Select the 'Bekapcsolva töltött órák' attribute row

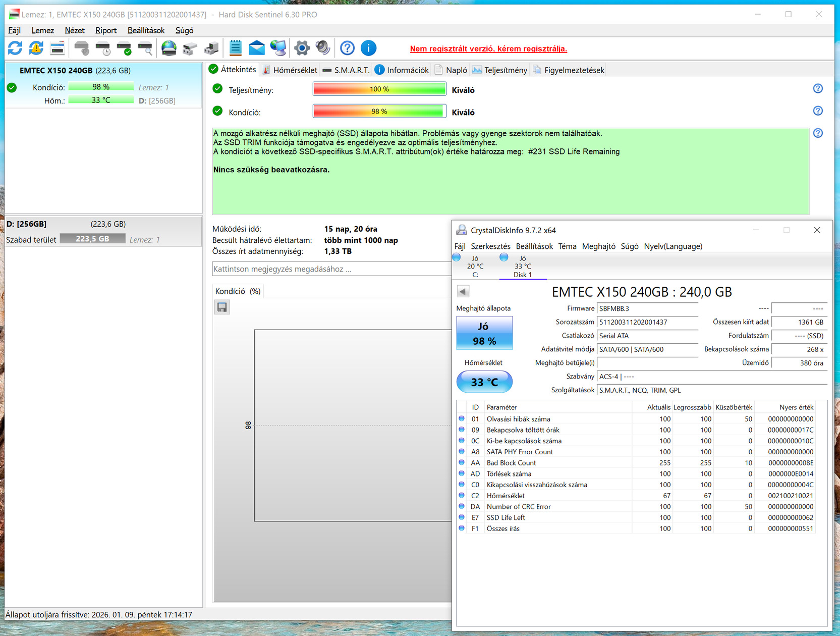point(637,430)
